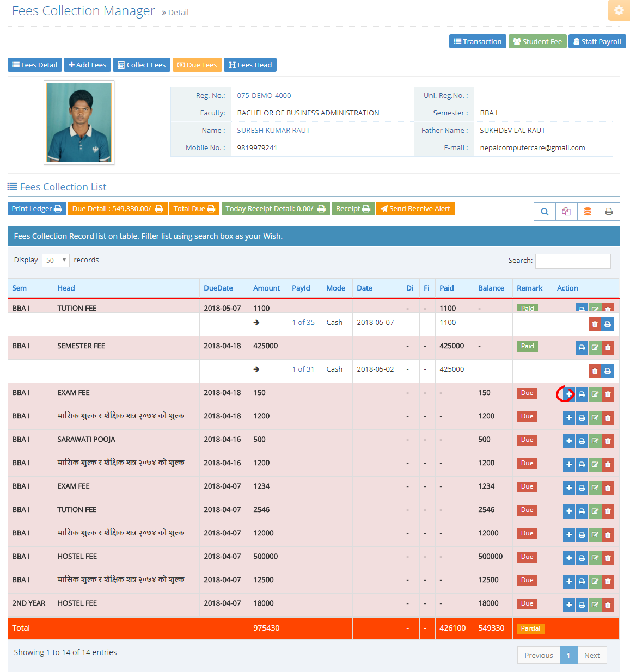Print the HOSTEL FEE 500000 row
The width and height of the screenshot is (630, 672).
click(x=582, y=558)
